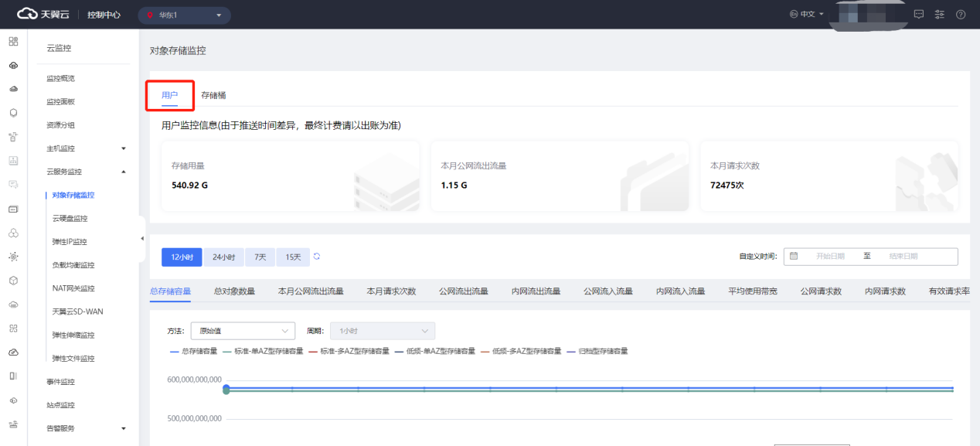Viewport: 980px width, 446px height.
Task: Toggle the 归档型存储容量 legend series
Action: tap(597, 351)
